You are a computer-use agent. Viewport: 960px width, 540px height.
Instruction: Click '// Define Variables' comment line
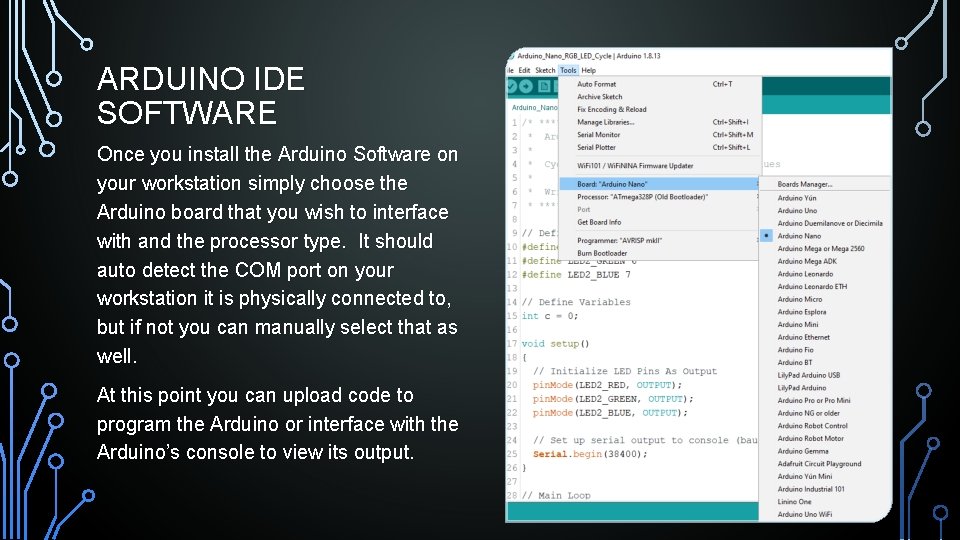[576, 302]
